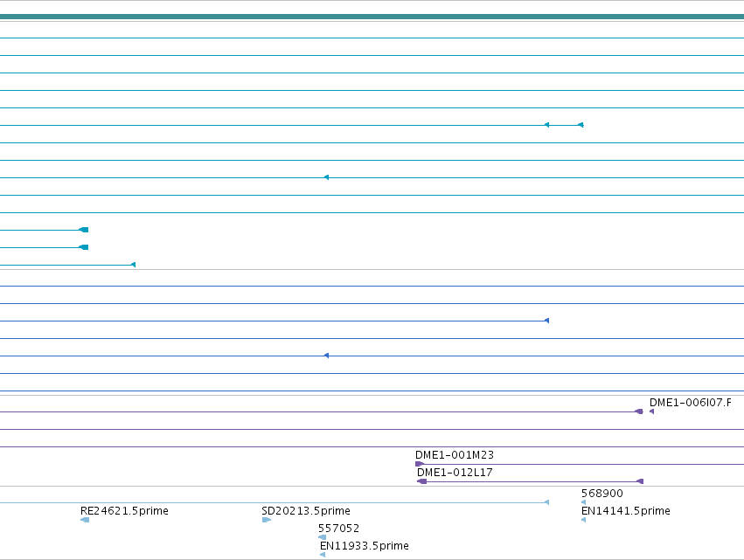This screenshot has width=744, height=560.
Task: Click arrow glyph under EN11933.5prime
Action: coord(323,555)
